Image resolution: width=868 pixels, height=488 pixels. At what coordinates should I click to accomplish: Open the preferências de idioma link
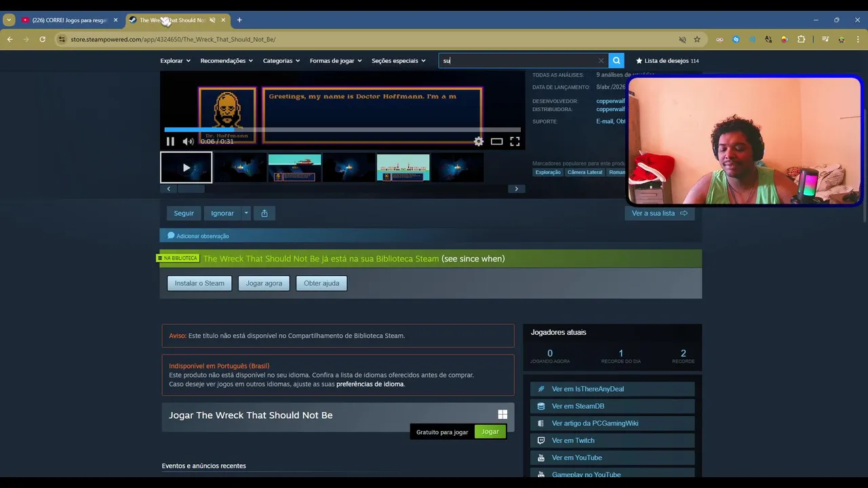point(370,384)
